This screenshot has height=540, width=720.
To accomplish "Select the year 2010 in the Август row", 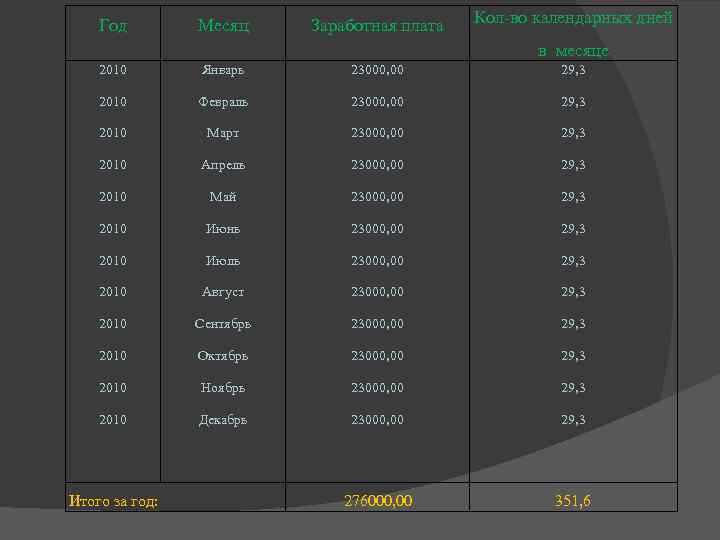I will click(113, 292).
